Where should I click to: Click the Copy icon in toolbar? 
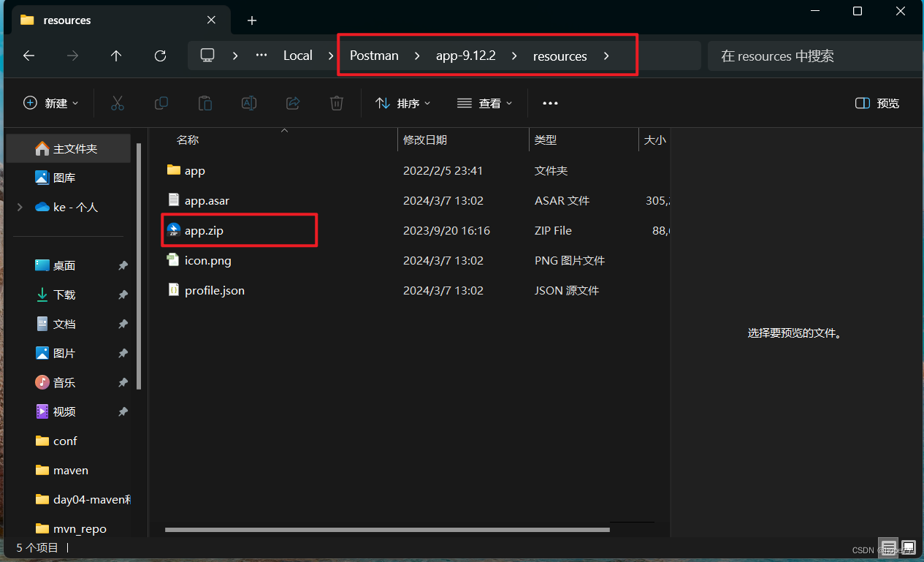pos(161,103)
